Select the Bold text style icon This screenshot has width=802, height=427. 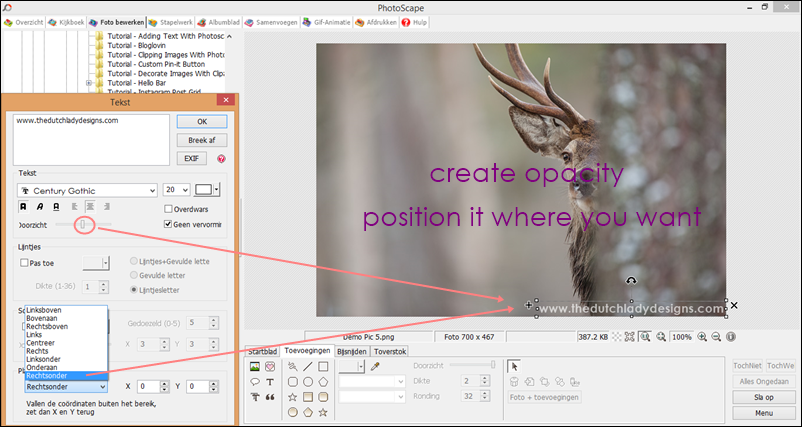pyautogui.click(x=23, y=207)
